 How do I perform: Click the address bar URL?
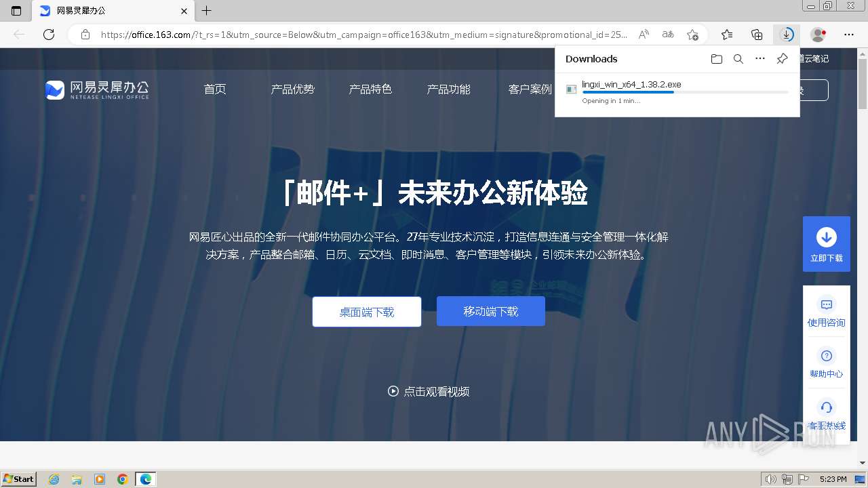tap(364, 35)
